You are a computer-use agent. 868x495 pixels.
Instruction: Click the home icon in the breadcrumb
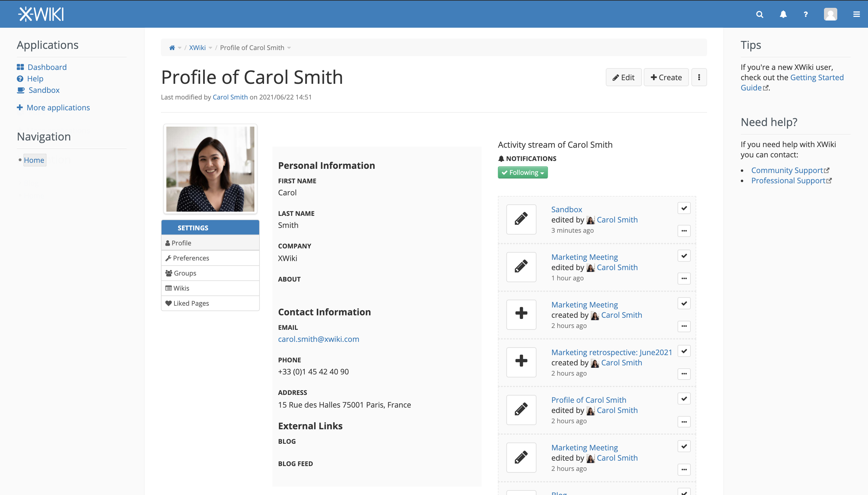(172, 48)
